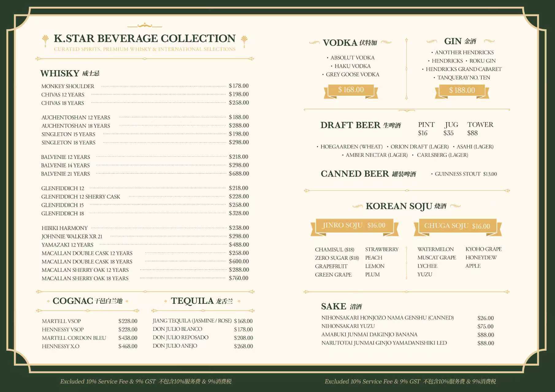Select the Honeydew soju flavour

coord(481,258)
